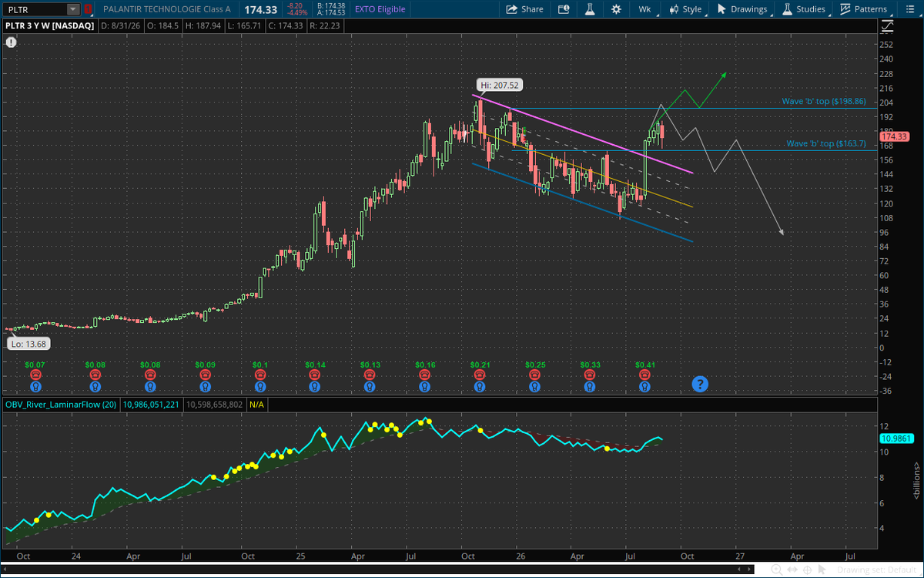924x578 pixels.
Task: Click the blue question mark upcoming event icon
Action: tap(699, 383)
